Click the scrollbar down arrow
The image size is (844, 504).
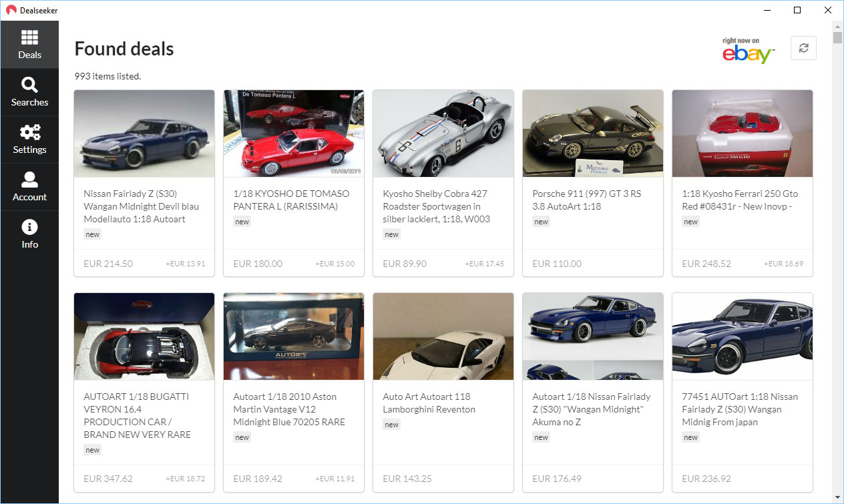pos(837,497)
